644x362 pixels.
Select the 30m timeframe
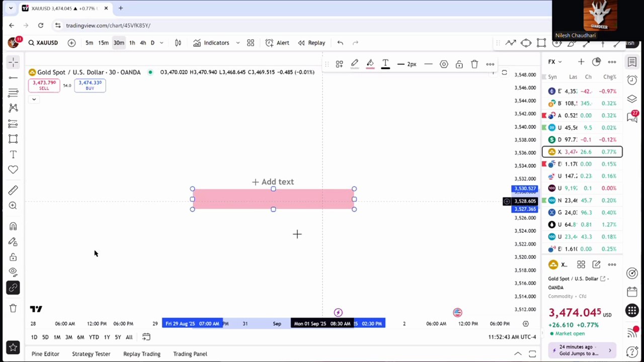119,43
